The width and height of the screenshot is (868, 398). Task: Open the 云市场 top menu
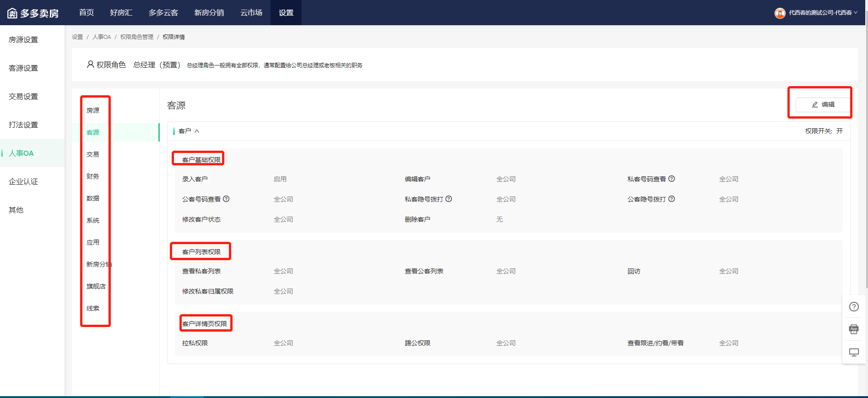(x=251, y=13)
